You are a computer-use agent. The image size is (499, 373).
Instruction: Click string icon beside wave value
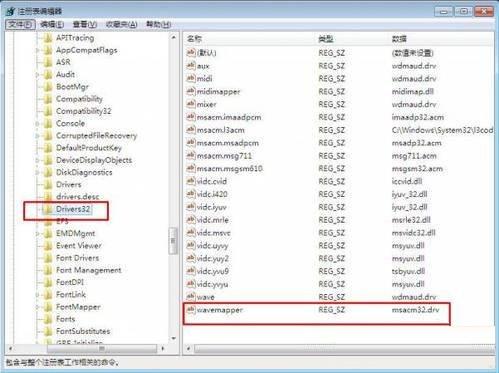pyautogui.click(x=191, y=297)
